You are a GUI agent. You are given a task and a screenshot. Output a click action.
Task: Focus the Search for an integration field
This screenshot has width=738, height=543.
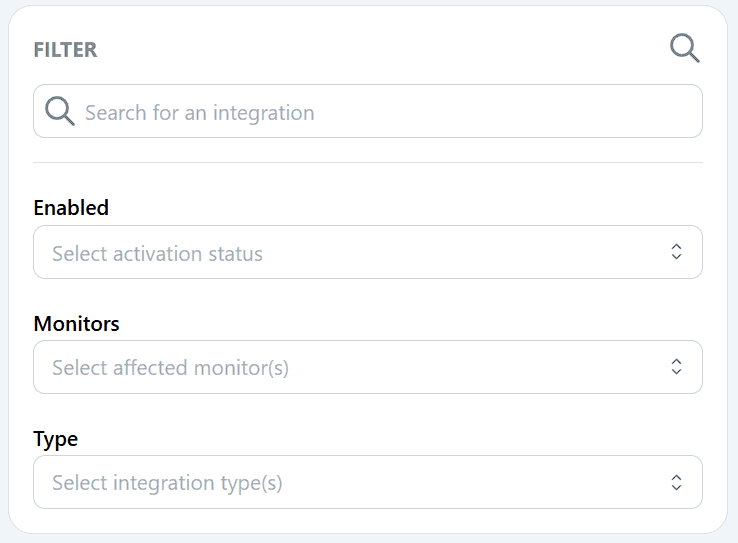368,111
